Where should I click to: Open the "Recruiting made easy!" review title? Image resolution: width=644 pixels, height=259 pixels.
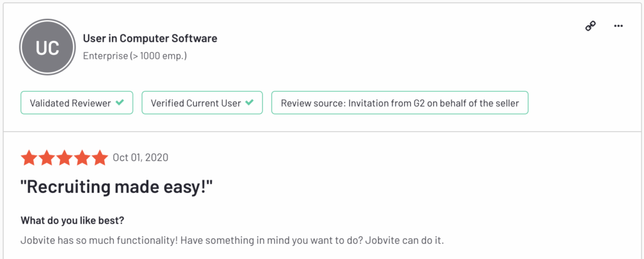click(x=116, y=187)
